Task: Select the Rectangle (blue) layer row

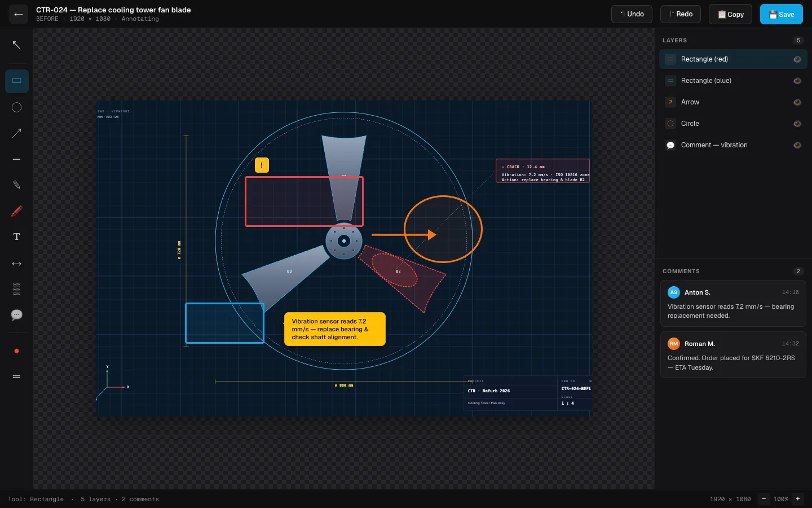Action: coord(733,81)
